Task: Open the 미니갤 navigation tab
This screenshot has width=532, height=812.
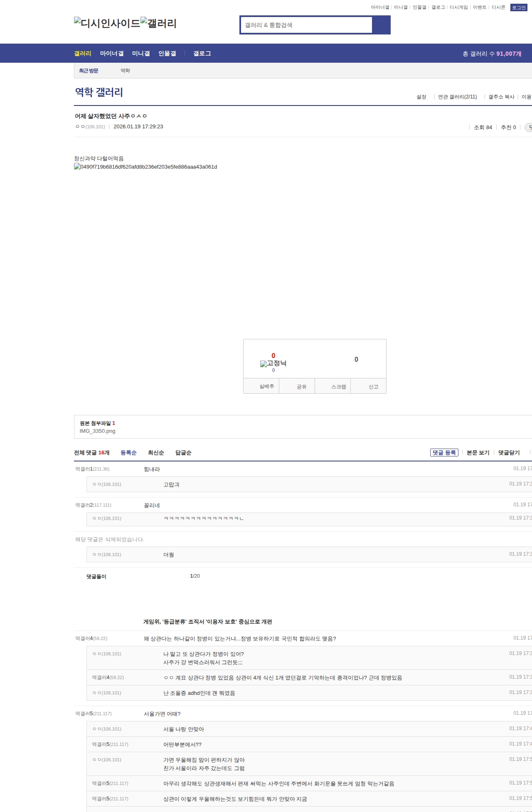Action: point(141,54)
